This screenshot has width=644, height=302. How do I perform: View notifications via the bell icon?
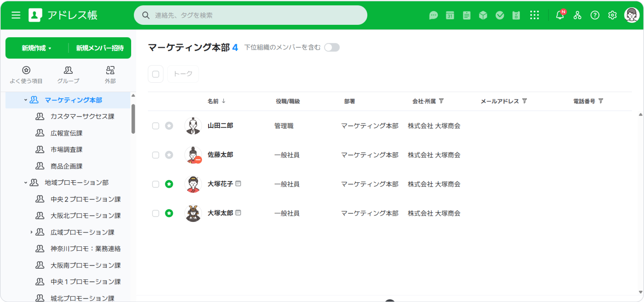coord(559,15)
